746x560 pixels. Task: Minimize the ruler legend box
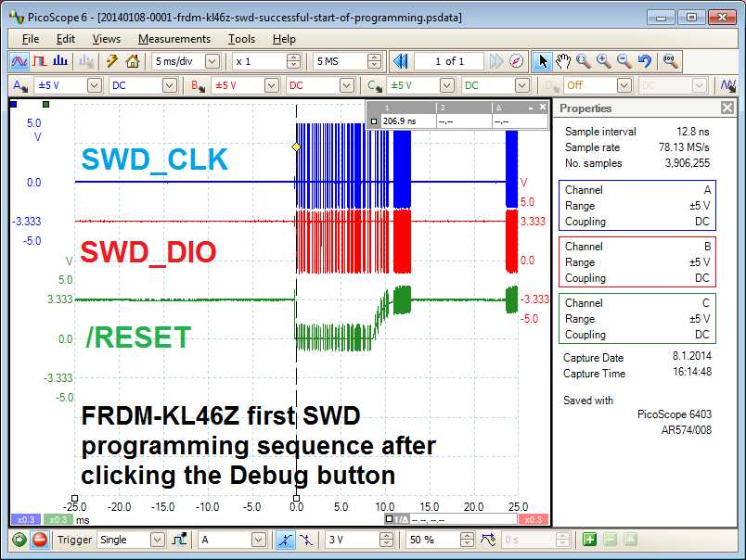pyautogui.click(x=531, y=108)
